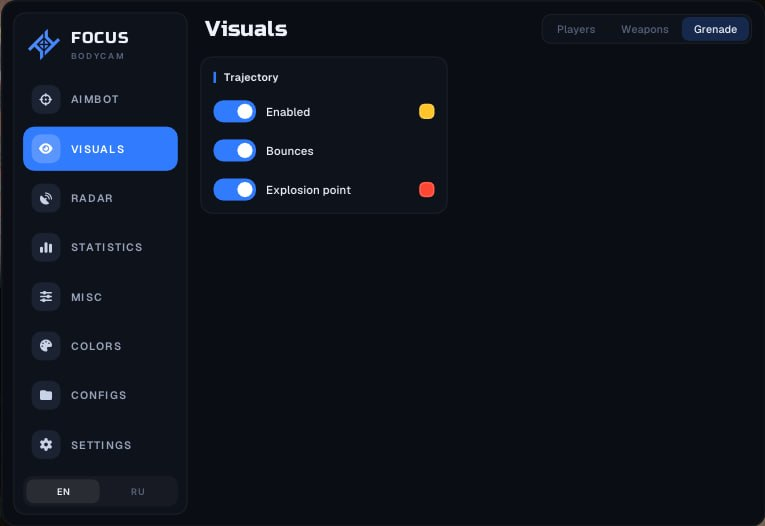Toggle the trajectory Enabled switch
The width and height of the screenshot is (765, 526).
[235, 112]
